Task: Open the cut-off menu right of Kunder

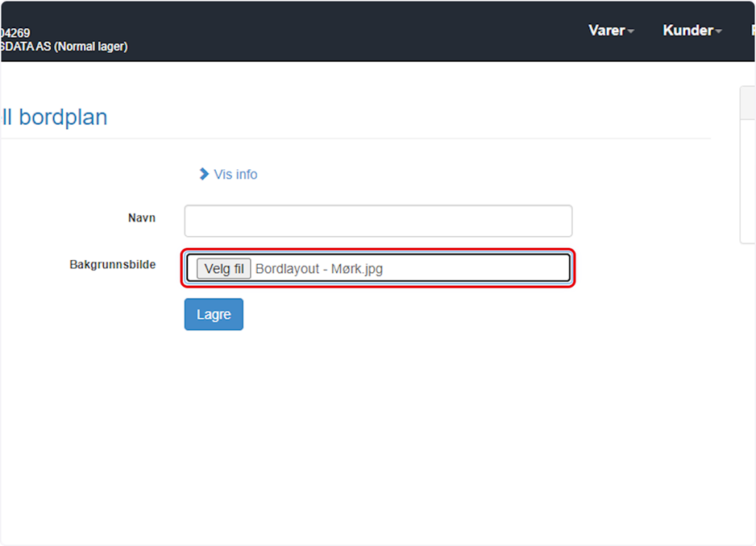Action: pyautogui.click(x=753, y=31)
